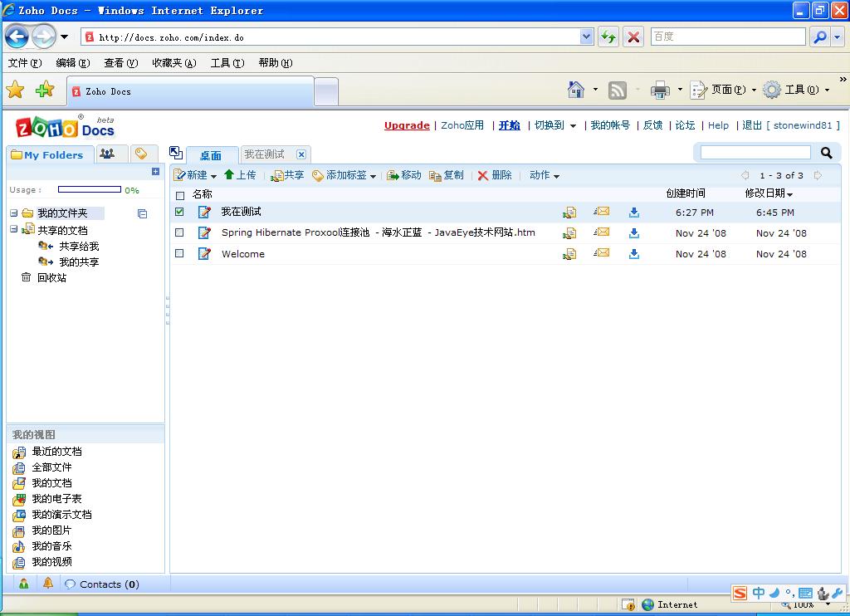Click the browser back button

[x=17, y=37]
